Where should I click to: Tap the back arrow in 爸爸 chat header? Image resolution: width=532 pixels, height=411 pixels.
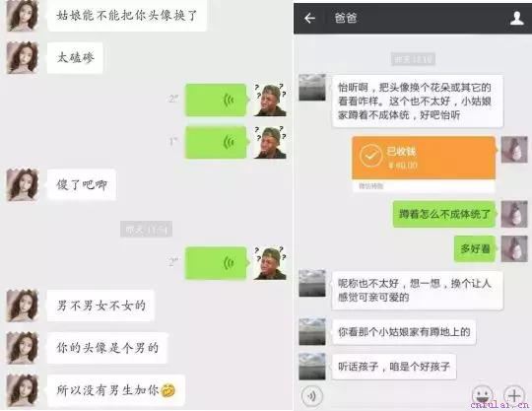pyautogui.click(x=309, y=19)
